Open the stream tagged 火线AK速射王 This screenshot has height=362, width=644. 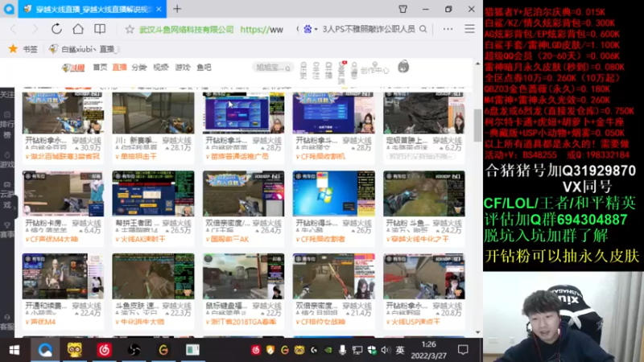[153, 194]
